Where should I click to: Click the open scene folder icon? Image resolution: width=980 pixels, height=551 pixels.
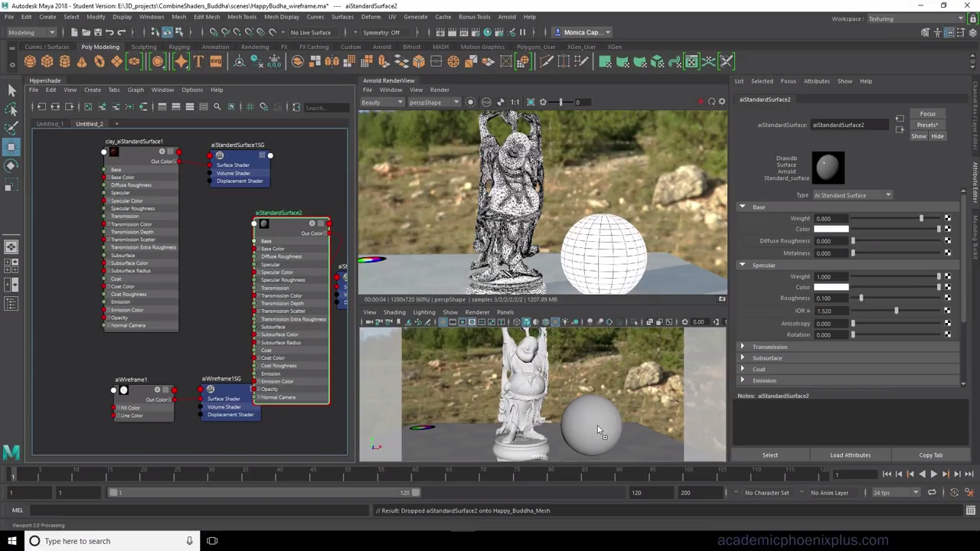[86, 32]
